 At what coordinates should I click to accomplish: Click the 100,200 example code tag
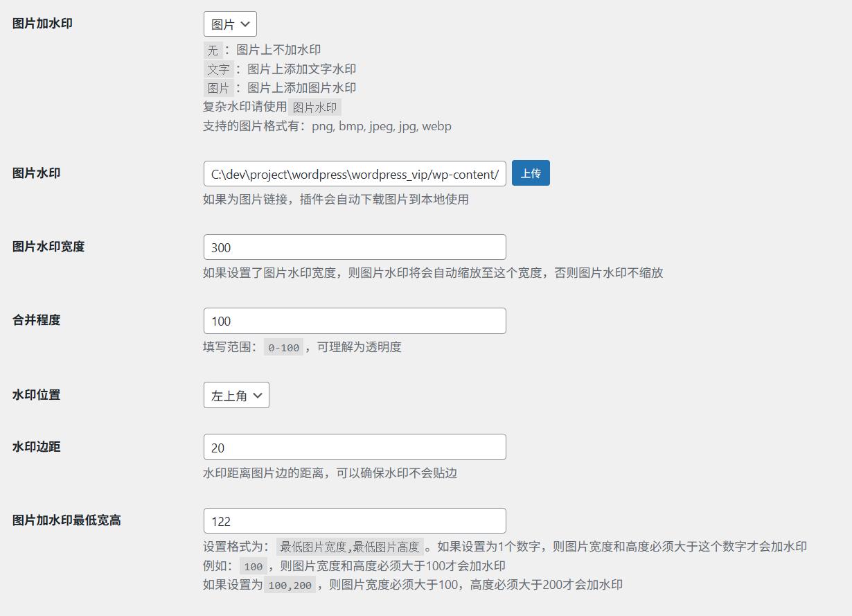pos(290,586)
